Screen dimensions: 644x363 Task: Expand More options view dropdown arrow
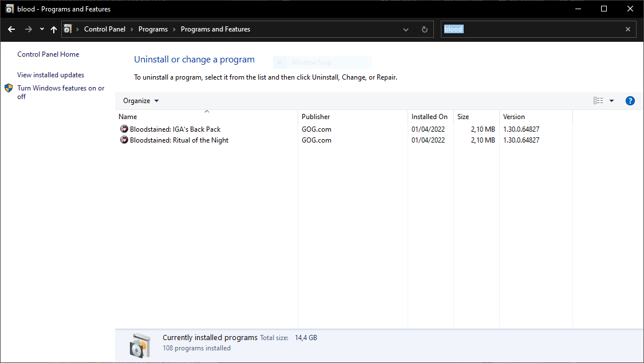click(611, 101)
